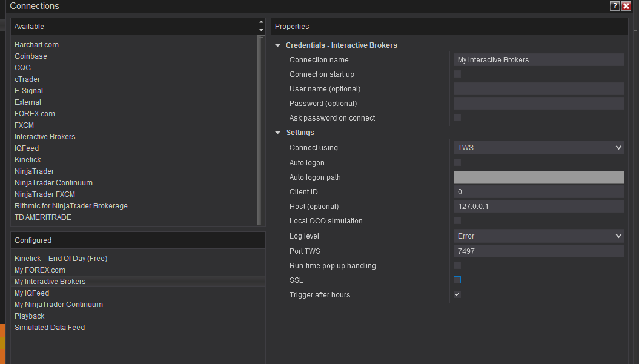This screenshot has height=364, width=639.
Task: Select Rithmic for NinjaTrader Brokerage provider
Action: click(71, 206)
